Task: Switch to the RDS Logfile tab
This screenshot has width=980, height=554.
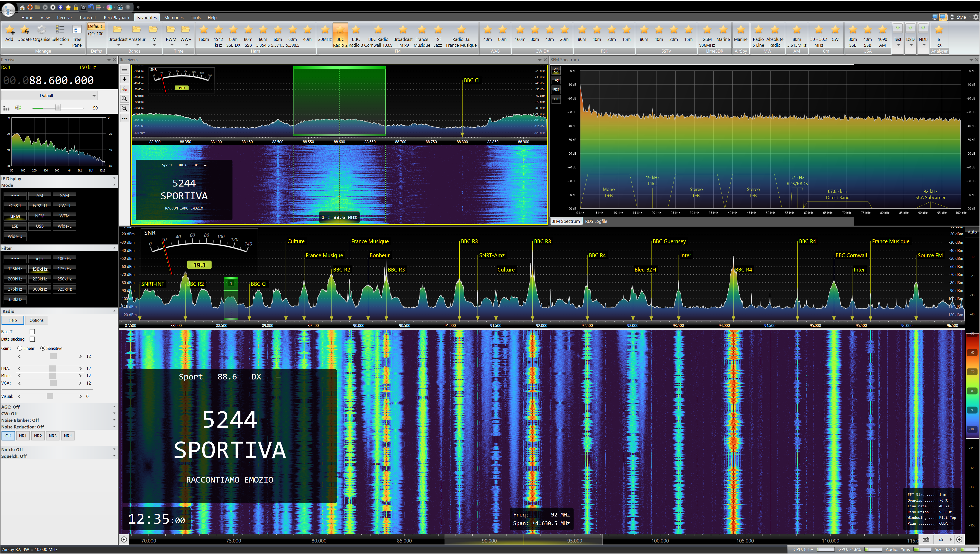Action: [596, 221]
